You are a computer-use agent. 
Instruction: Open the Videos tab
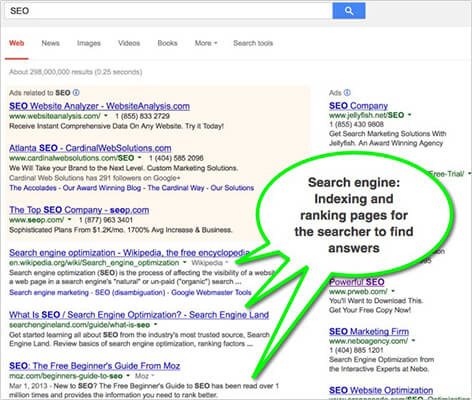129,43
